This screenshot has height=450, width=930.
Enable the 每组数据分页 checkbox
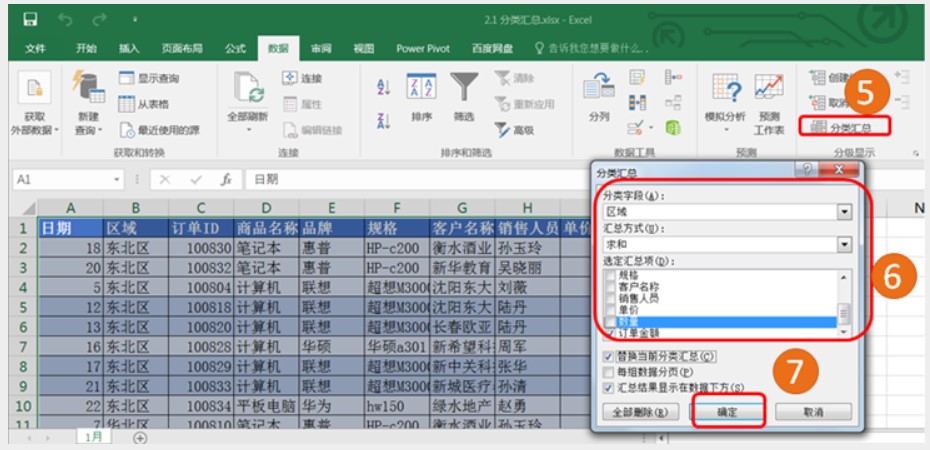click(608, 372)
